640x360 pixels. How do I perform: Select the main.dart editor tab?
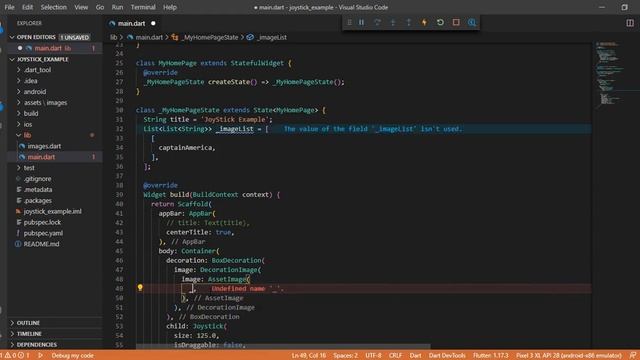[x=131, y=24]
